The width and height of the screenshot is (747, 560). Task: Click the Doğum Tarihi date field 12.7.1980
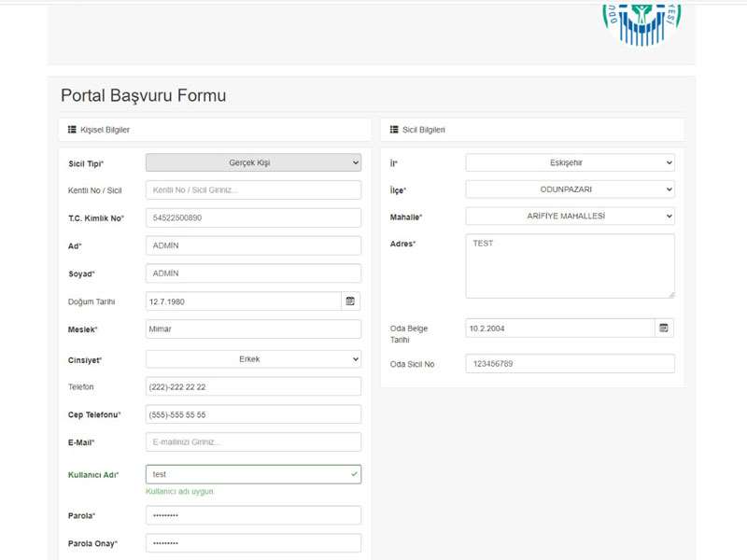point(244,301)
